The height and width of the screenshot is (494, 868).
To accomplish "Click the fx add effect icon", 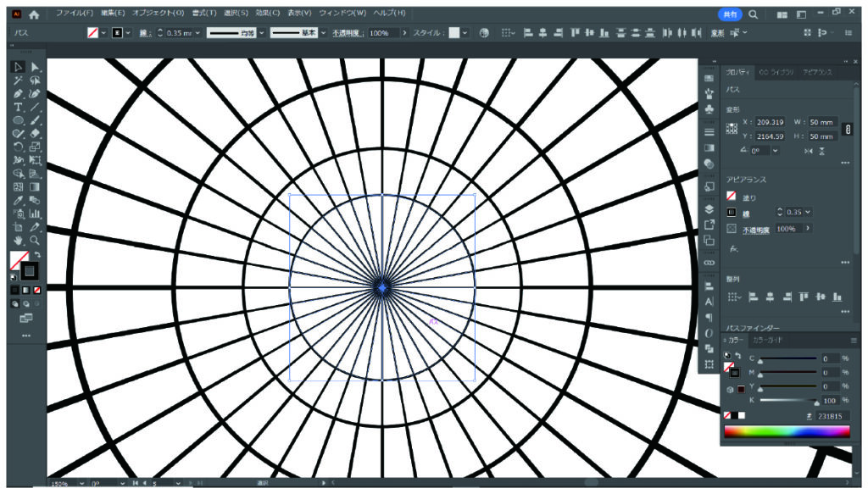I will pyautogui.click(x=733, y=249).
